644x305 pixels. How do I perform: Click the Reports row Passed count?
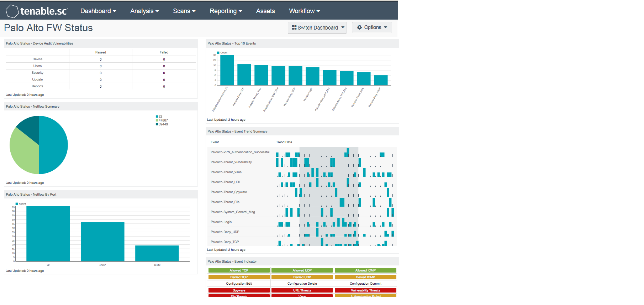pyautogui.click(x=101, y=87)
